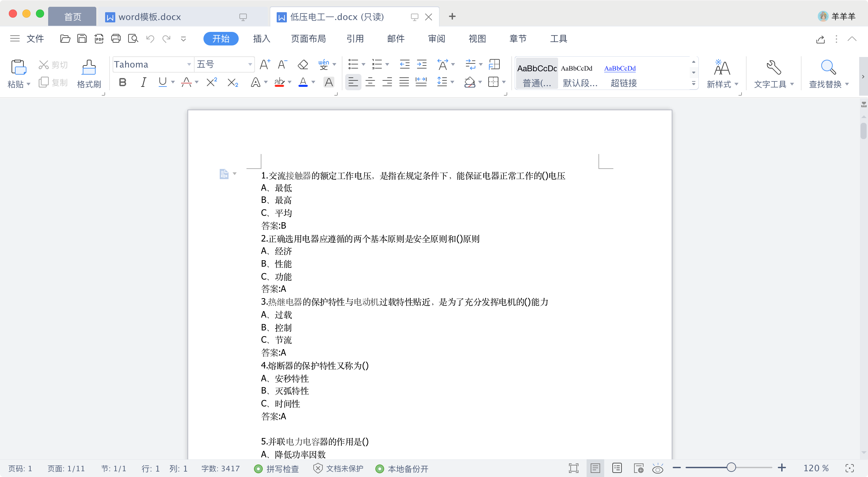Viewport: 868px width, 477px height.
Task: Click the zoom slider handle
Action: pyautogui.click(x=731, y=468)
